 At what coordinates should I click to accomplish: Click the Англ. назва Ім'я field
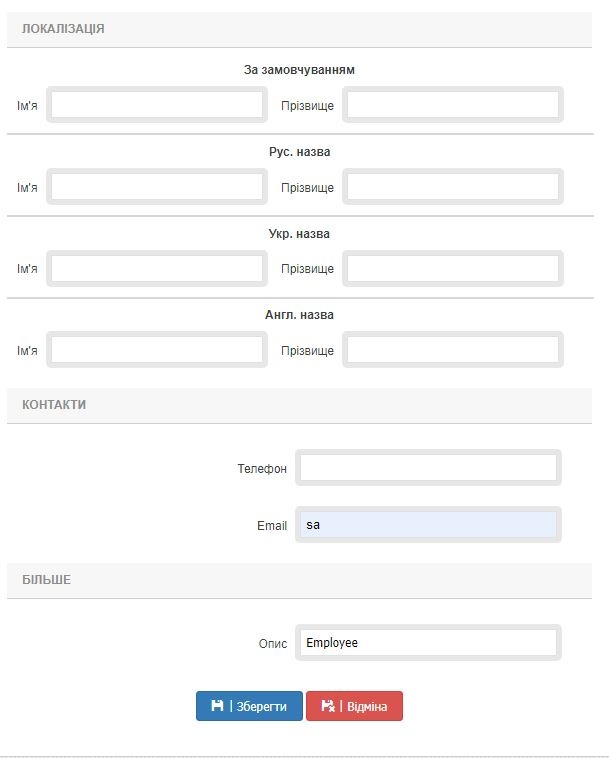click(157, 350)
